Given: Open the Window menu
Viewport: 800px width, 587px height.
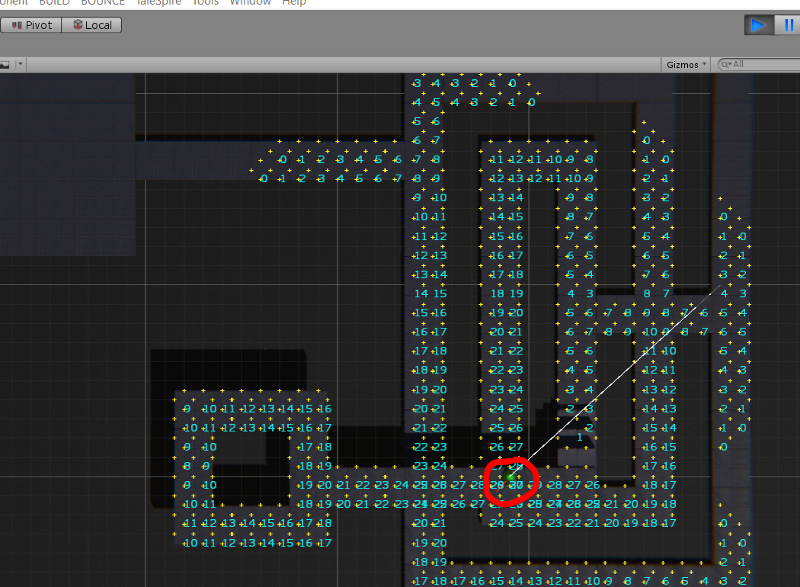Looking at the screenshot, I should click(x=249, y=3).
